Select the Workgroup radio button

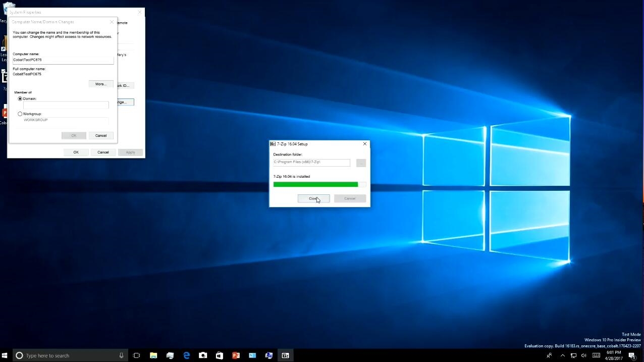[x=20, y=114]
